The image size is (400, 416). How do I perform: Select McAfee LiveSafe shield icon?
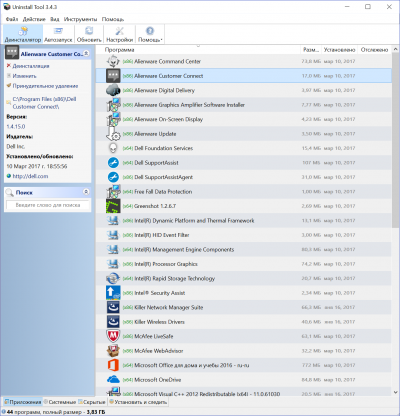click(x=113, y=336)
